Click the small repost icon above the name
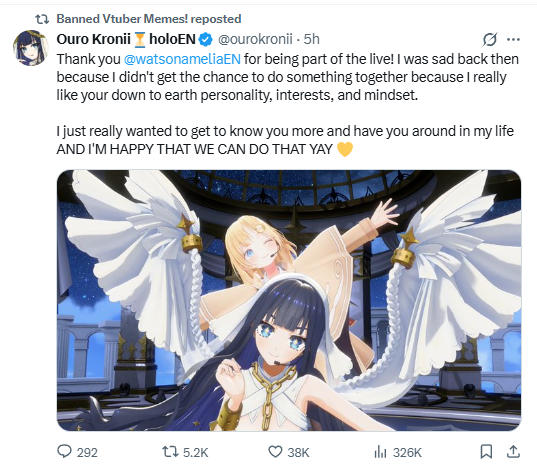This screenshot has height=471, width=537. (42, 19)
